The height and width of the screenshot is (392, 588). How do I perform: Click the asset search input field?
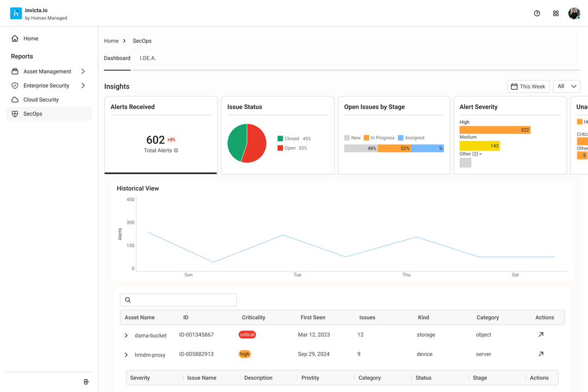pyautogui.click(x=179, y=300)
